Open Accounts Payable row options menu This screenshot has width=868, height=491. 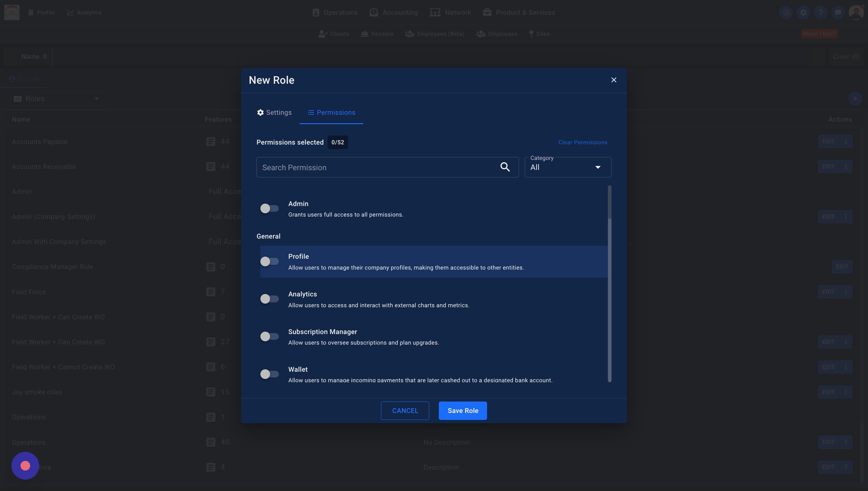coord(845,142)
